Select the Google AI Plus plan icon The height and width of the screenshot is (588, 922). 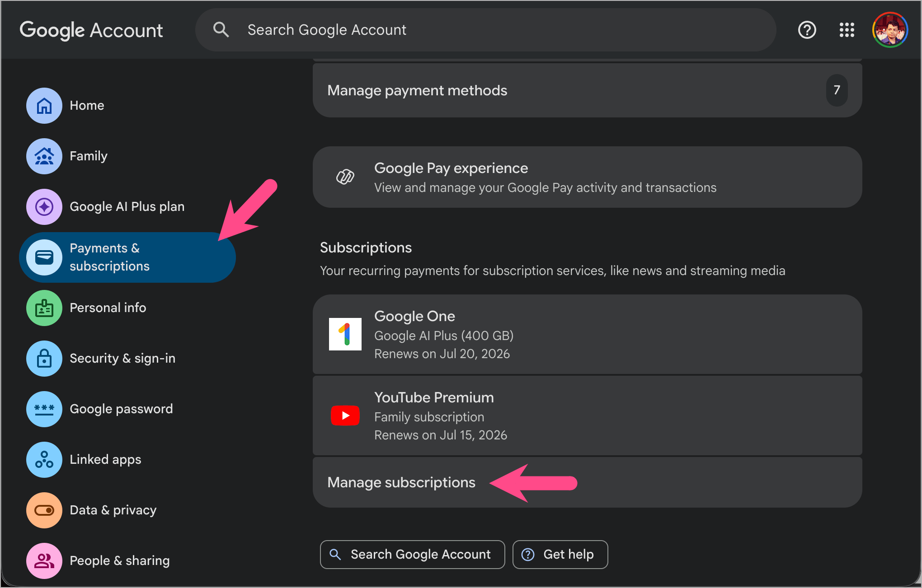(x=44, y=207)
